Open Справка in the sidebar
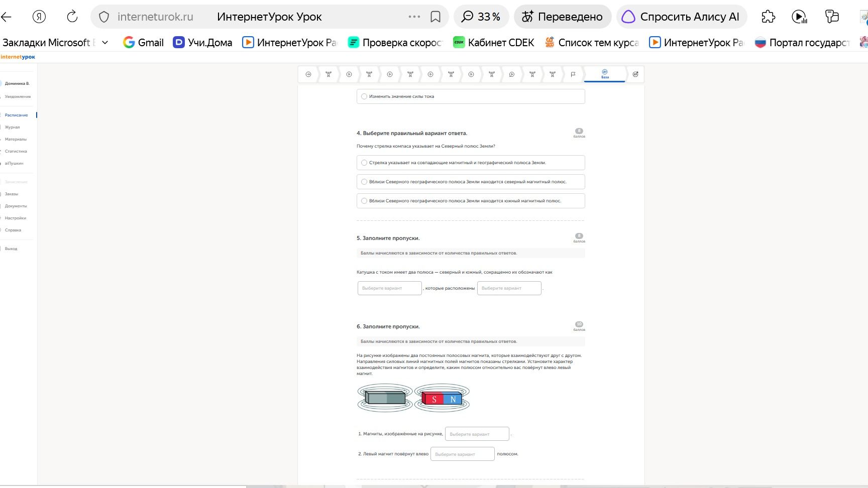Viewport: 868px width, 488px height. tap(13, 230)
